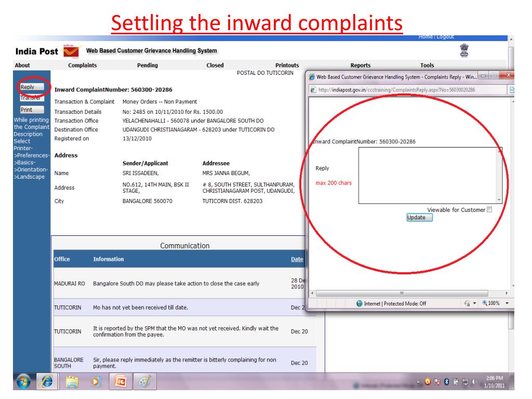This screenshot has width=532, height=399.
Task: Click the 'SRI ISSADEEN,' sender name
Action: pyautogui.click(x=140, y=173)
